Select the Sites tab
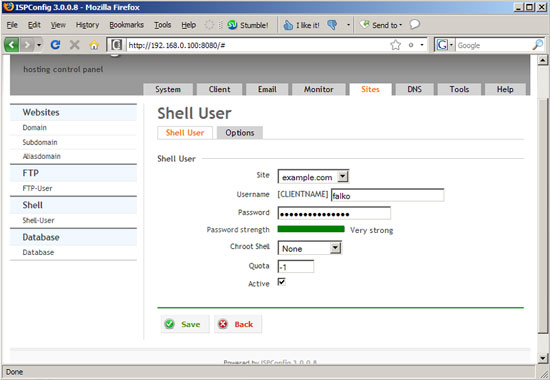The image size is (550, 380). point(370,89)
